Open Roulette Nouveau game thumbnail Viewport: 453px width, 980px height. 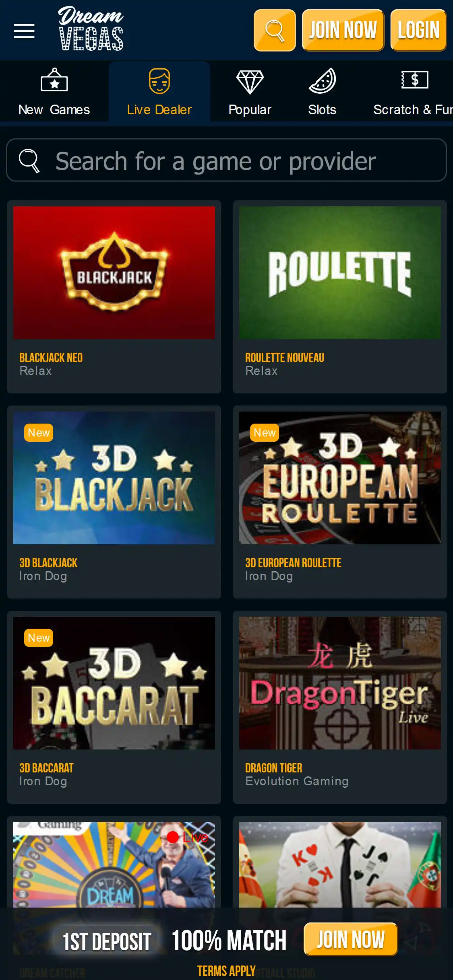(x=340, y=273)
